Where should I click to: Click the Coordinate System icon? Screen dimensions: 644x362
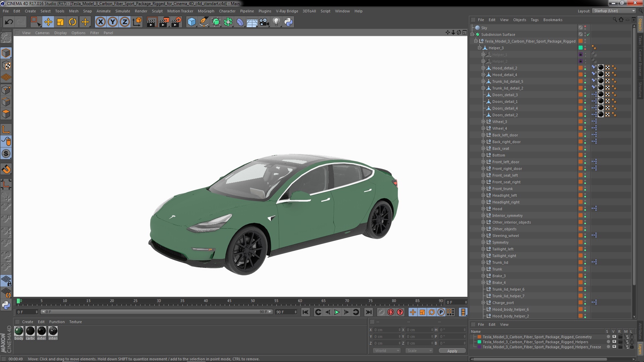coord(137,22)
